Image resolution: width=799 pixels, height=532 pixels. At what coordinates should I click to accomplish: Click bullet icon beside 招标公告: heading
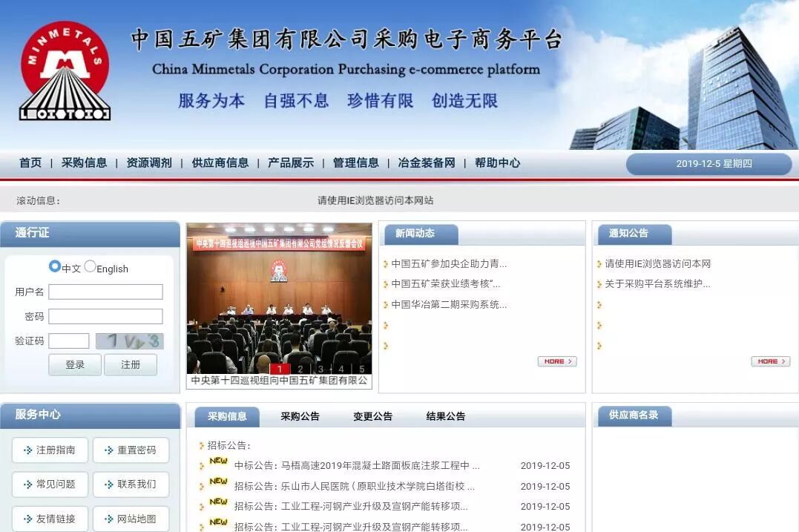tap(201, 446)
